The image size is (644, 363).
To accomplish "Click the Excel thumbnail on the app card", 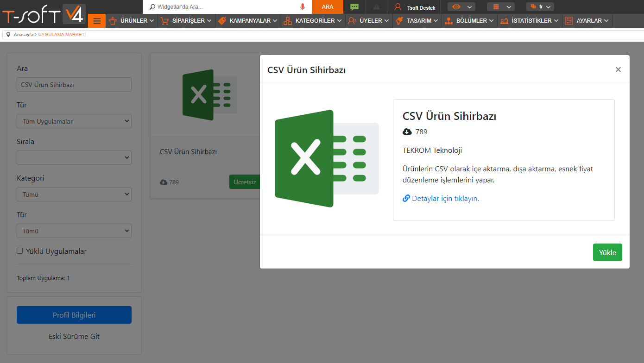I will pyautogui.click(x=209, y=95).
